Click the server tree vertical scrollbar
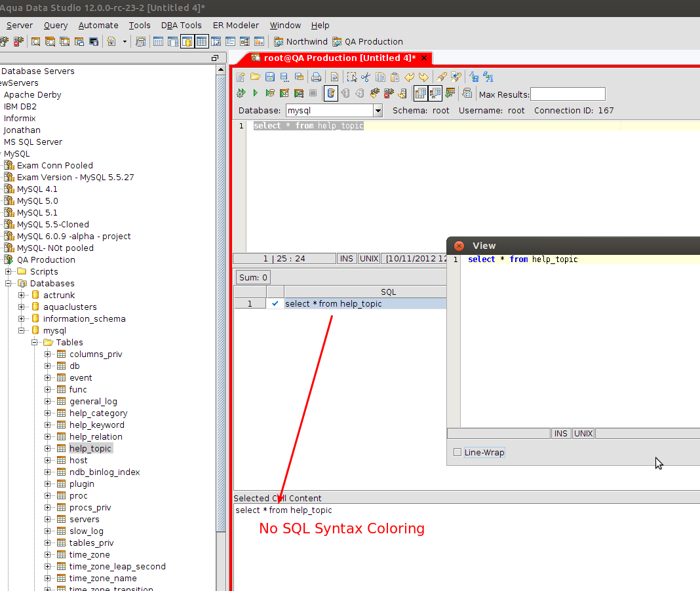 [220, 303]
